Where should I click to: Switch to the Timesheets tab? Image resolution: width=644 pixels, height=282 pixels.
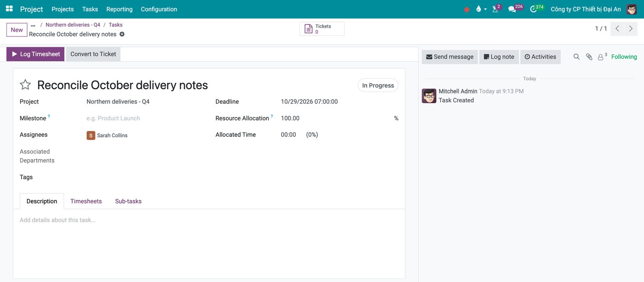(x=86, y=201)
